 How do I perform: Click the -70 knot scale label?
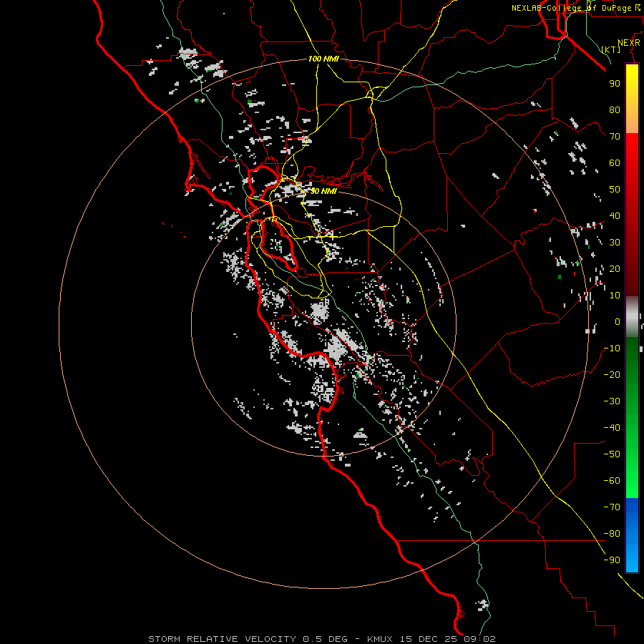[x=612, y=507]
